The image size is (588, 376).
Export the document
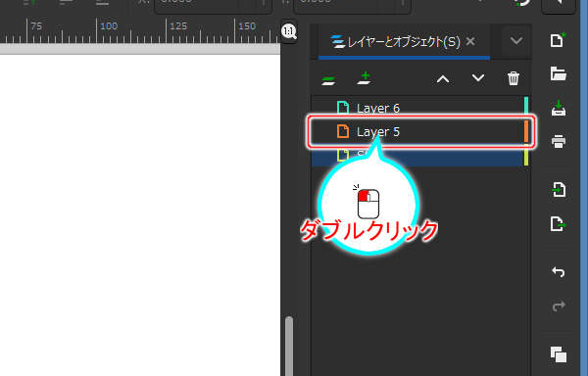click(x=559, y=224)
